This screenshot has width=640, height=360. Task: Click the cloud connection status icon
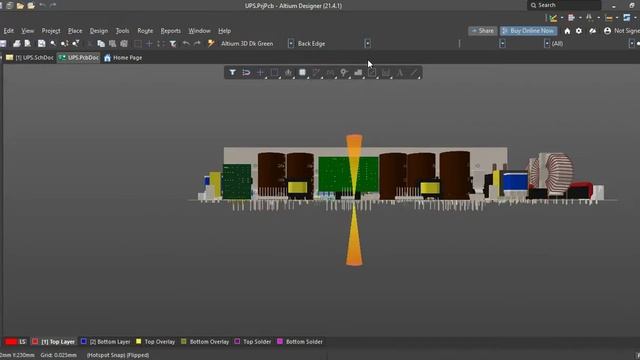click(593, 31)
